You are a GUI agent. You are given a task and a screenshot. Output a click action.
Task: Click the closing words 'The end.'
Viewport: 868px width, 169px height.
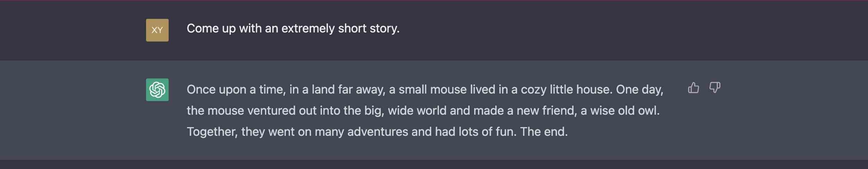point(544,132)
